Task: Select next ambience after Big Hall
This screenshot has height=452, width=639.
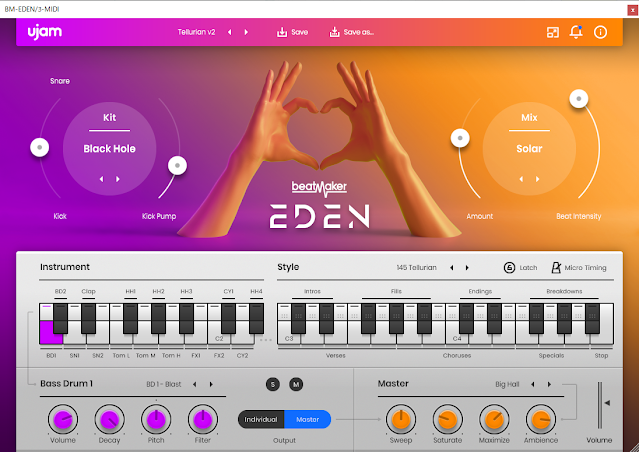Action: click(x=549, y=384)
